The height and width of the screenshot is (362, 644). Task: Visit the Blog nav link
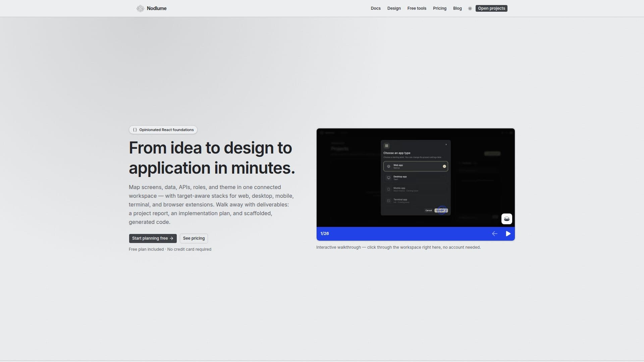[x=457, y=8]
